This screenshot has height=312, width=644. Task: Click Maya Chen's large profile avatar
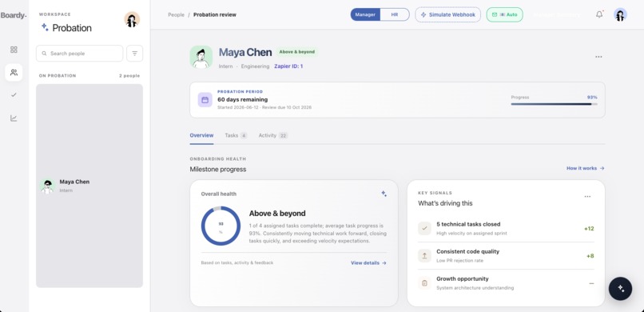201,57
